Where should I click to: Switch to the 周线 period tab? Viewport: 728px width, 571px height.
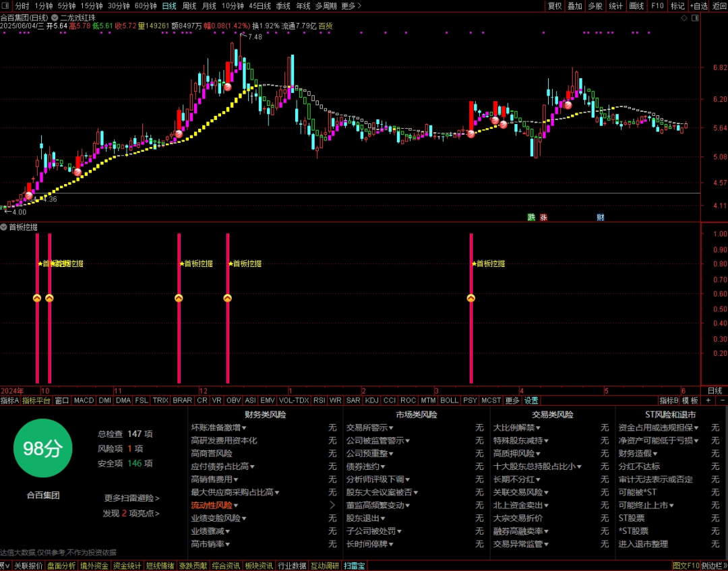pos(189,6)
